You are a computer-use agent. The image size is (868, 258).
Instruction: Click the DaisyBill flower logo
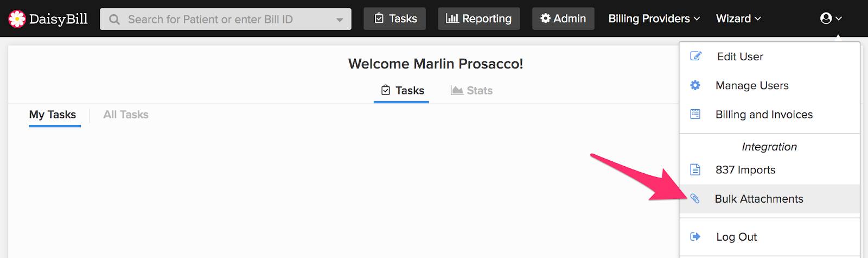click(x=17, y=19)
